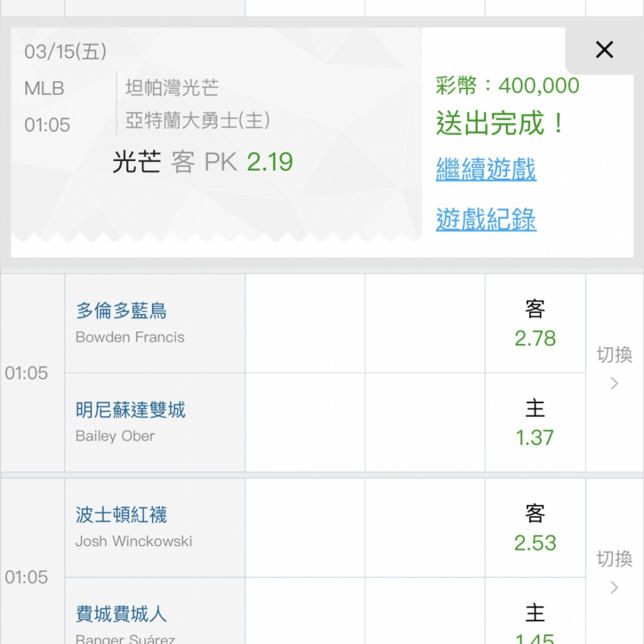Select home odds 1.37 for 明尼蘇達雙城
The image size is (644, 644).
[x=535, y=423]
